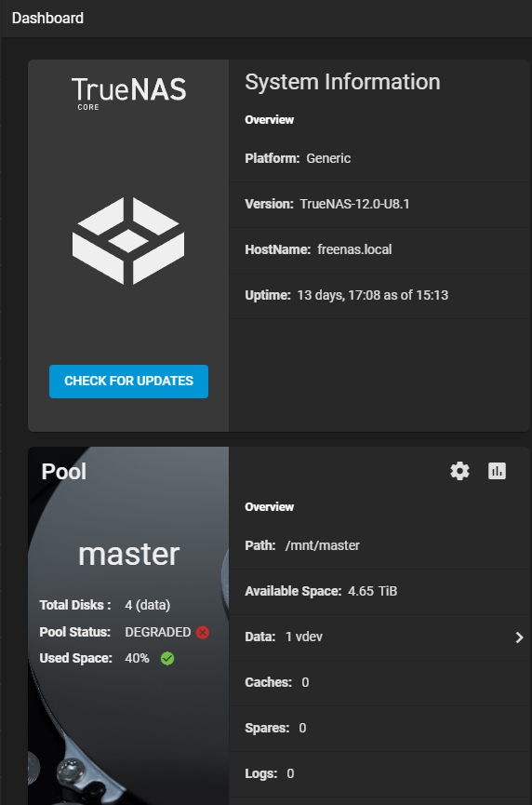This screenshot has width=532, height=805.
Task: Open the Dashboard title
Action: [x=47, y=18]
